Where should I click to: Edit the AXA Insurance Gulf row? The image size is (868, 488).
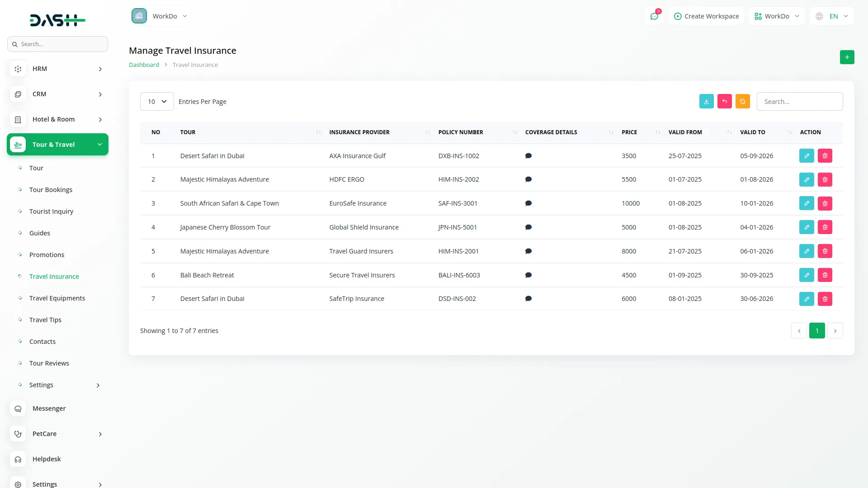pyautogui.click(x=807, y=156)
